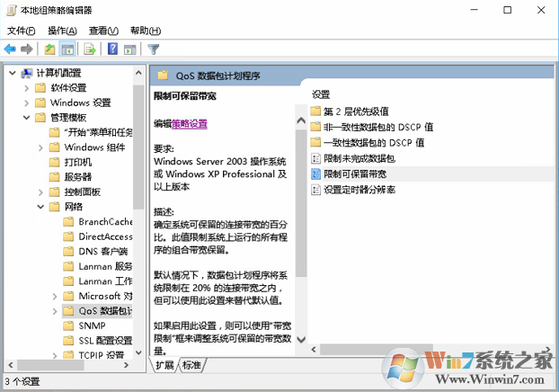The height and width of the screenshot is (392, 559).
Task: Expand the 控制面板 tree node
Action: pyautogui.click(x=40, y=192)
